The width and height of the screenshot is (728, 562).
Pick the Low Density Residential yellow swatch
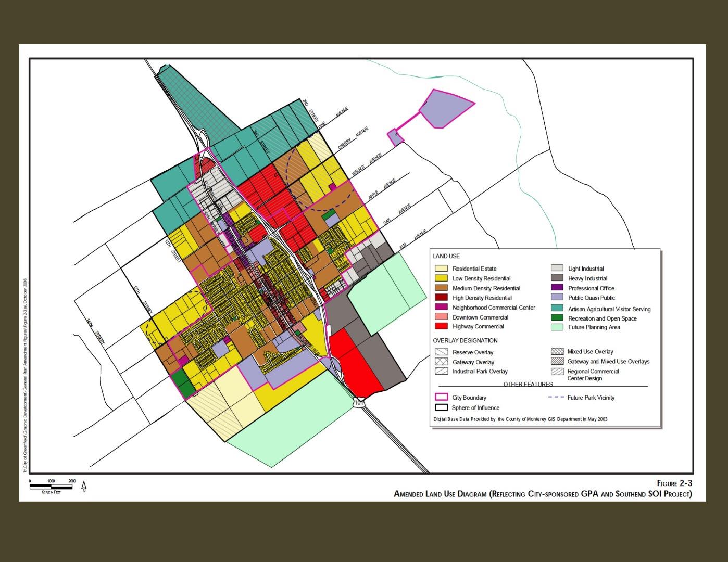(x=442, y=278)
